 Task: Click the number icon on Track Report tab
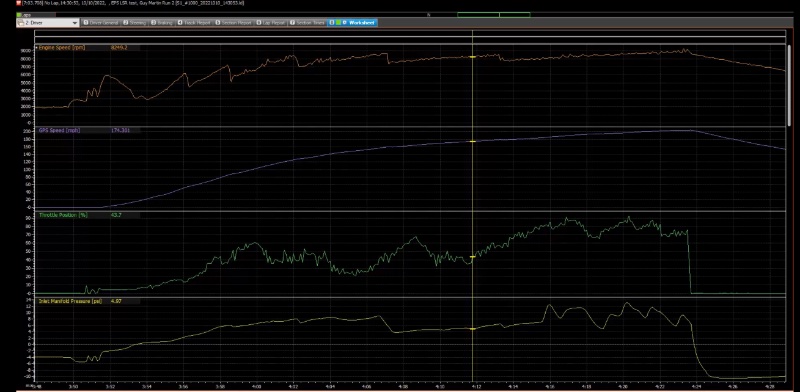[x=180, y=23]
